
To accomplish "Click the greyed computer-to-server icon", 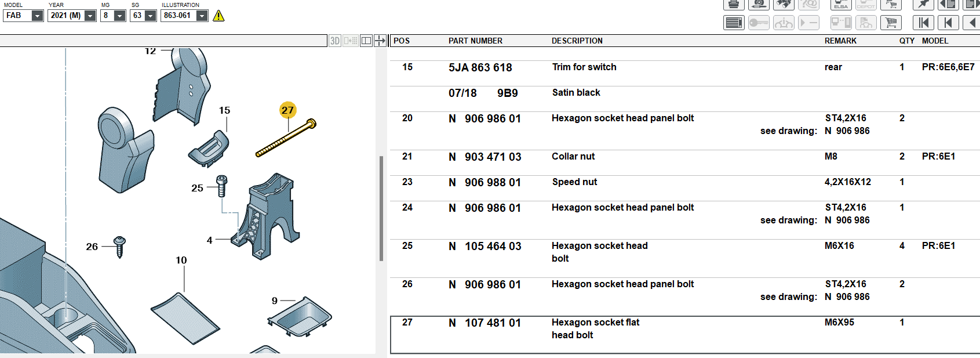I will coord(841,23).
